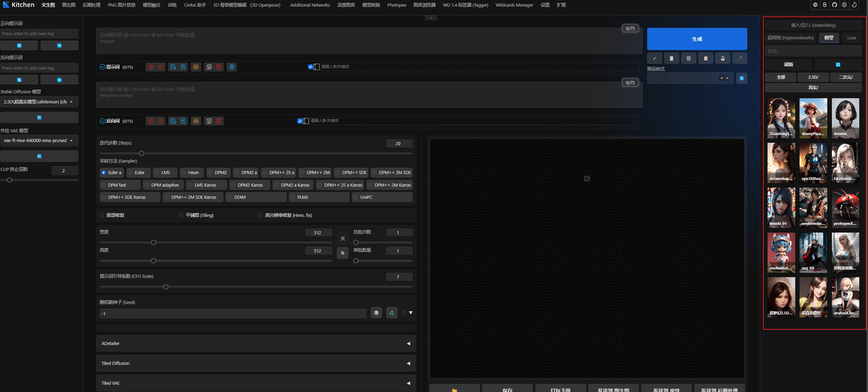Image resolution: width=868 pixels, height=392 pixels.
Task: Click the dice random seed icon
Action: (376, 313)
